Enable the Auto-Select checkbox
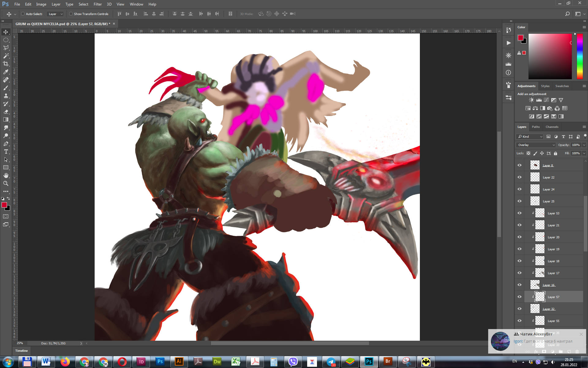Viewport: 588px width, 368px height. [x=23, y=14]
